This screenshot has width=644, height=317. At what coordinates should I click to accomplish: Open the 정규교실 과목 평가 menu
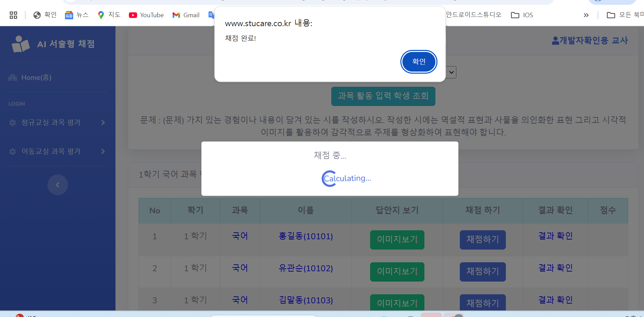coord(58,123)
